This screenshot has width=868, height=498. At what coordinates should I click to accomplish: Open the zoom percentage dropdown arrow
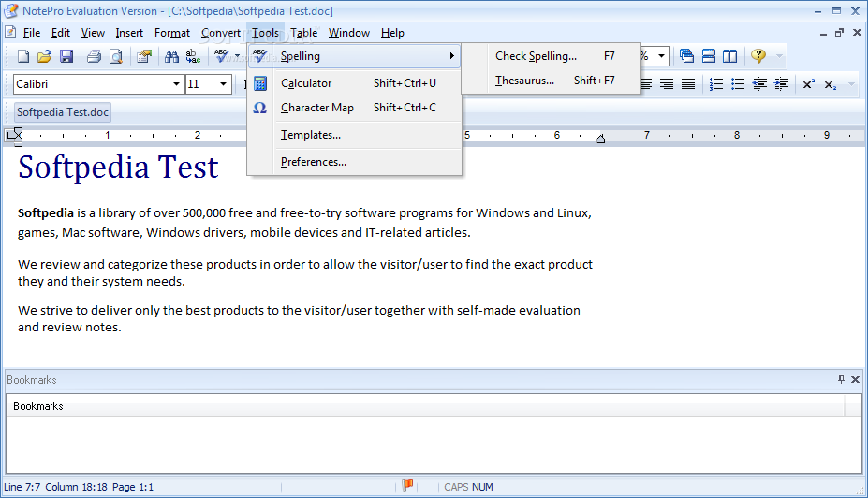[661, 56]
